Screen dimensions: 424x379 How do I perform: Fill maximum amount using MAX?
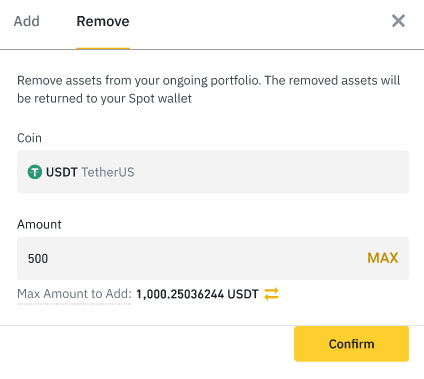click(x=383, y=258)
